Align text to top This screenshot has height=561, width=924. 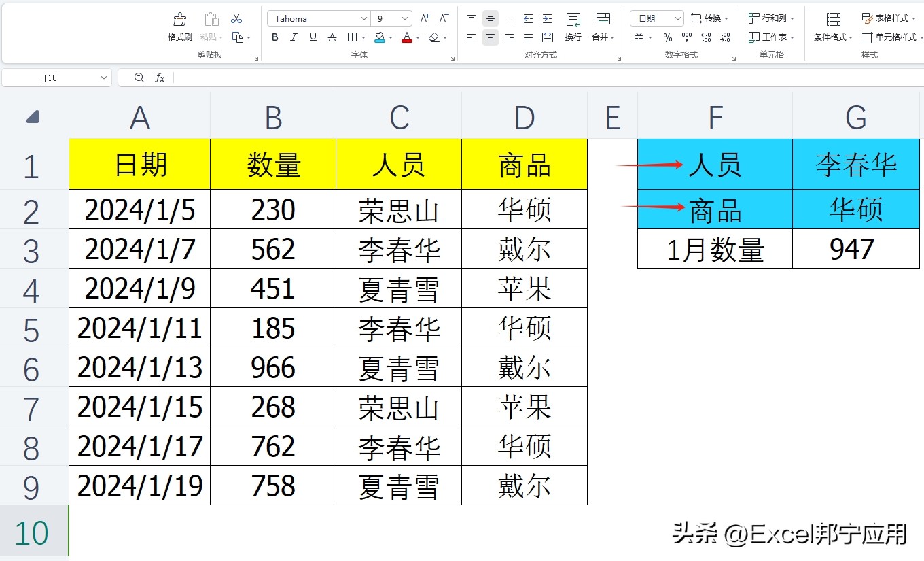[x=472, y=18]
